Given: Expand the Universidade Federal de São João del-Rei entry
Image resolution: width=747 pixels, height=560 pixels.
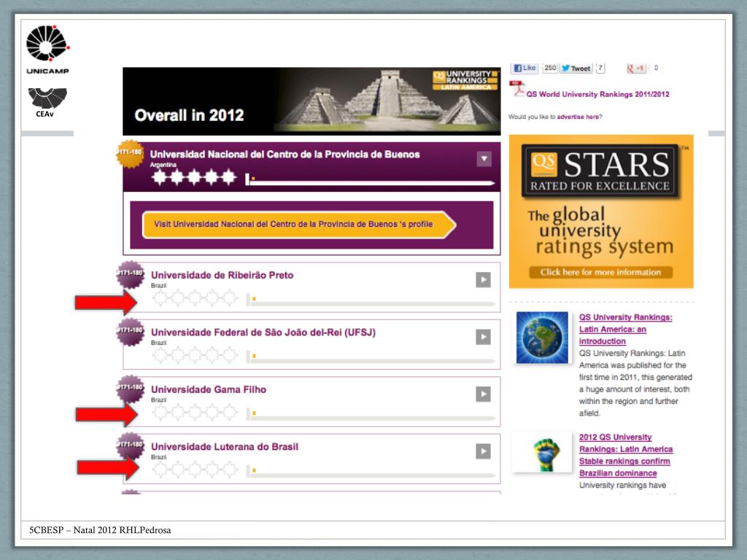Looking at the screenshot, I should [x=483, y=337].
